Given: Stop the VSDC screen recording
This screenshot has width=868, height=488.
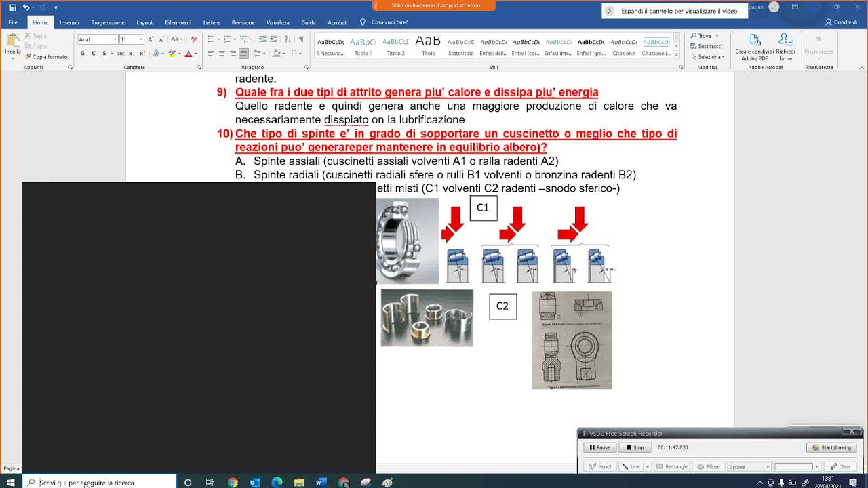Looking at the screenshot, I should point(635,447).
